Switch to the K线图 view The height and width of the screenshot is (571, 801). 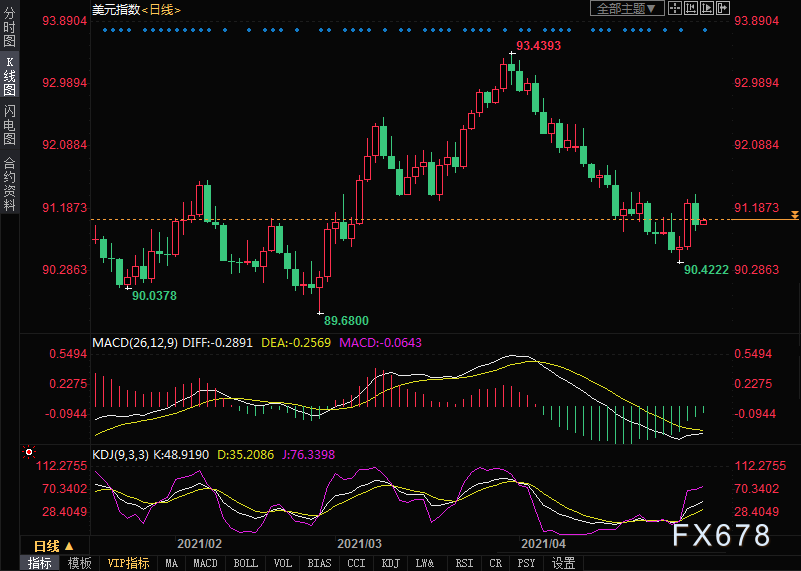click(x=9, y=76)
